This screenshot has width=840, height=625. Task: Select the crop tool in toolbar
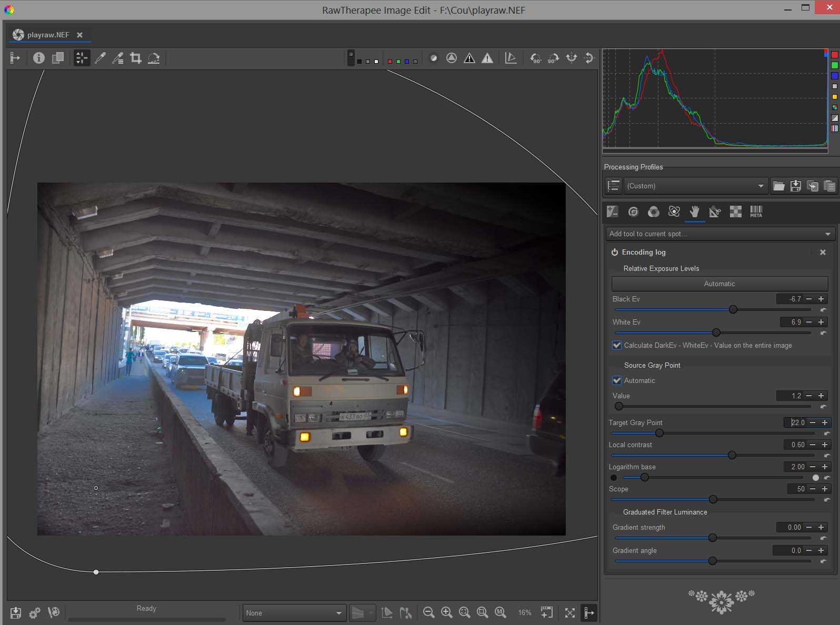coord(136,58)
